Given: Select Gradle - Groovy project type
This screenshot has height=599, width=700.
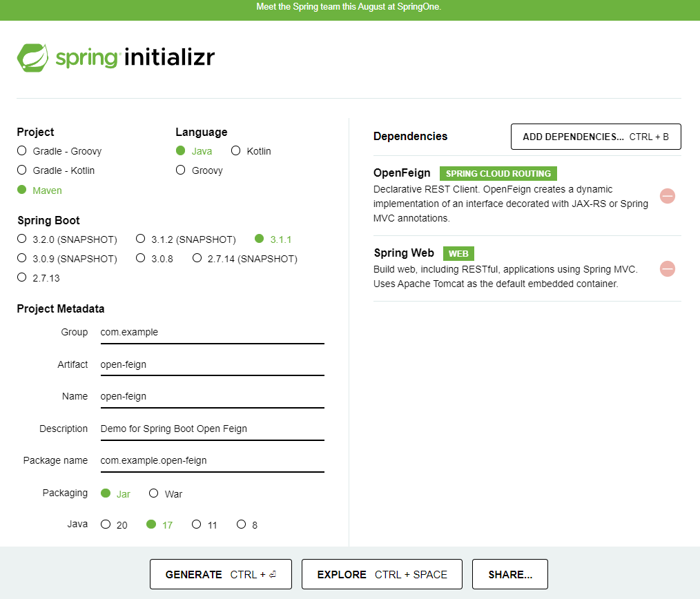Looking at the screenshot, I should 59,151.
